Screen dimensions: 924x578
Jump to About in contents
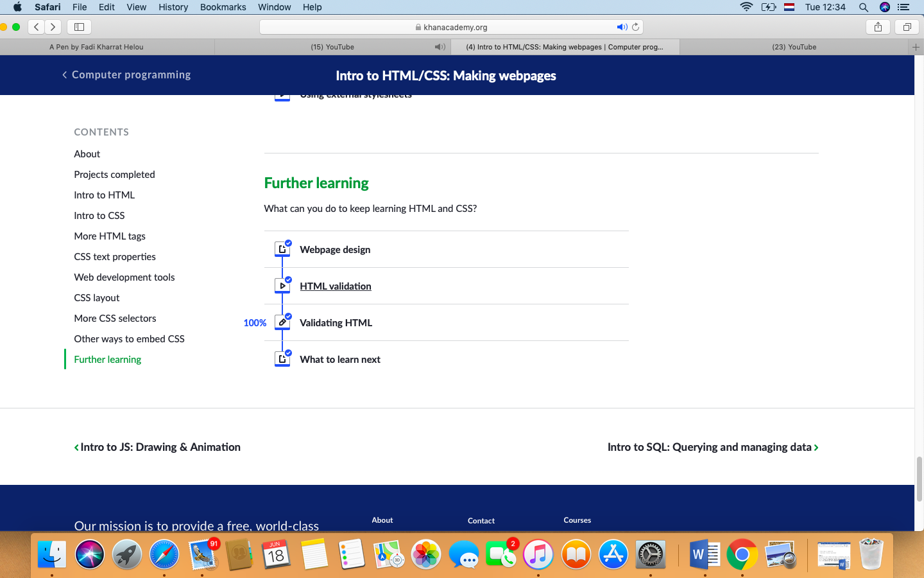click(87, 153)
